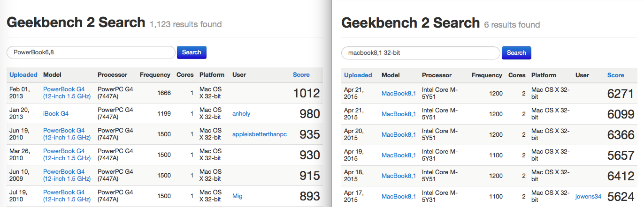The image size is (644, 207).
Task: Click Cores column header in macbook8,1 window
Action: (x=517, y=75)
